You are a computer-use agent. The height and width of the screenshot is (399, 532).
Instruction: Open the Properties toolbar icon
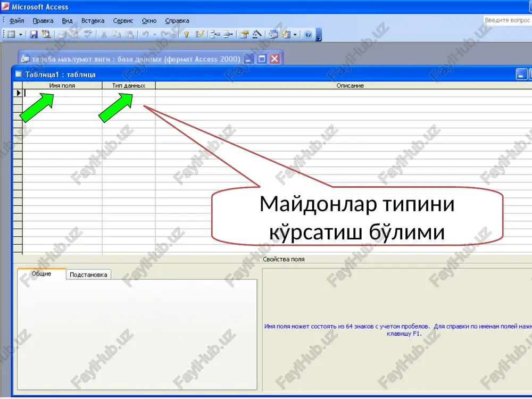(x=244, y=34)
